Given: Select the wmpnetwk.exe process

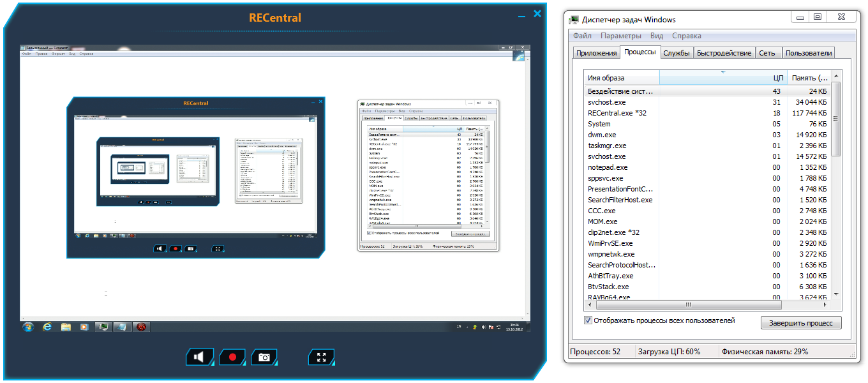Looking at the screenshot, I should tap(708, 254).
